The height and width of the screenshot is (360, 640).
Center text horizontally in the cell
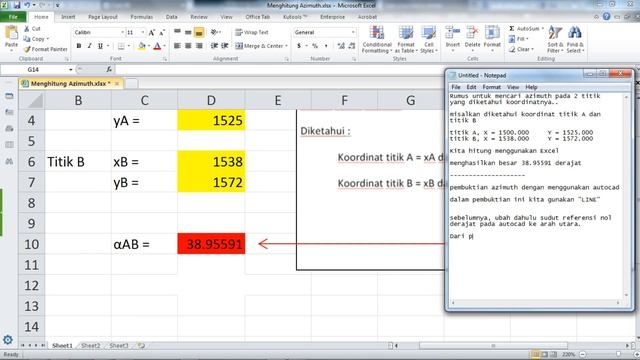point(188,46)
